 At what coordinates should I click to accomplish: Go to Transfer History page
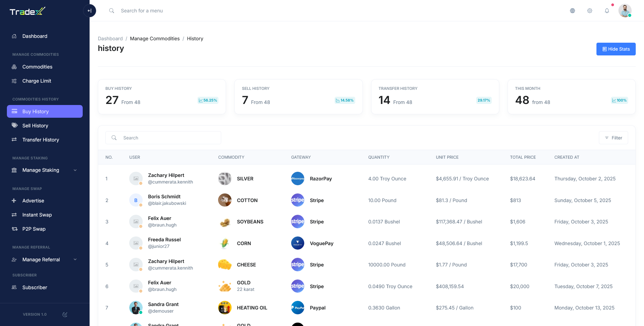click(41, 140)
